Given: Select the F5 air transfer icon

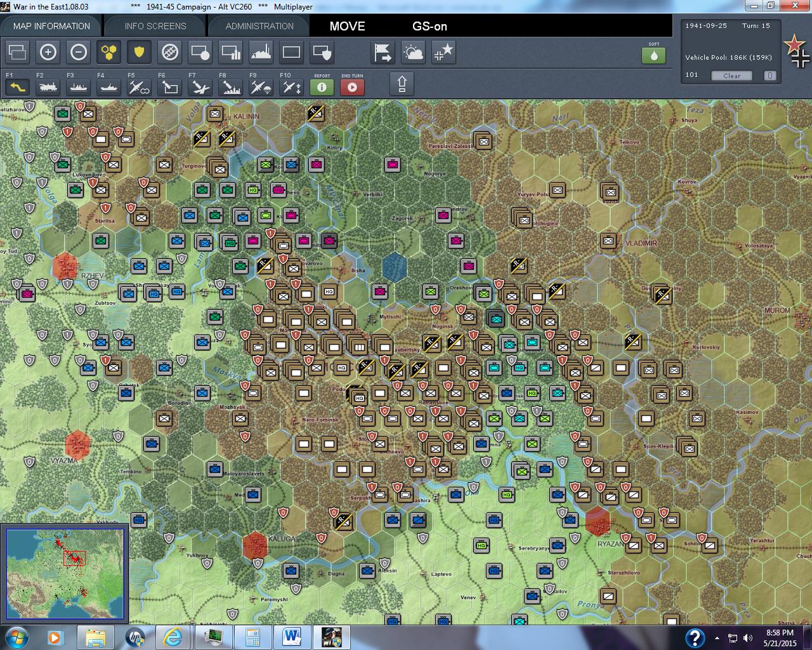Looking at the screenshot, I should coord(139,87).
